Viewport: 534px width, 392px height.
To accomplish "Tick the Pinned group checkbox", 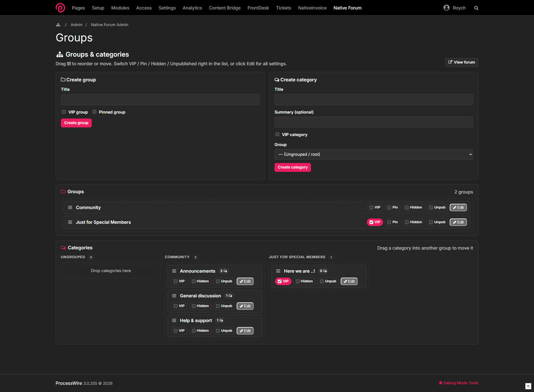I will click(x=95, y=111).
